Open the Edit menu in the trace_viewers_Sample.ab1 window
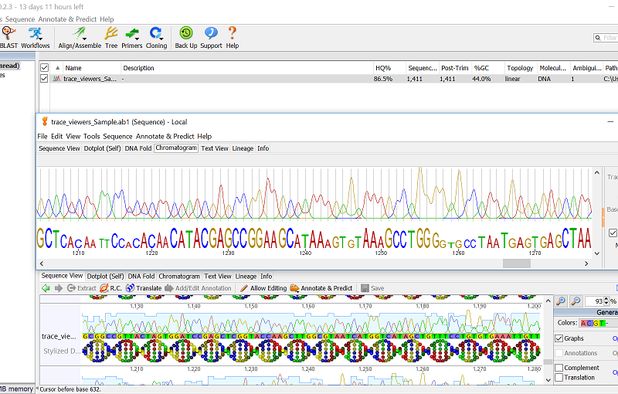 (x=57, y=136)
